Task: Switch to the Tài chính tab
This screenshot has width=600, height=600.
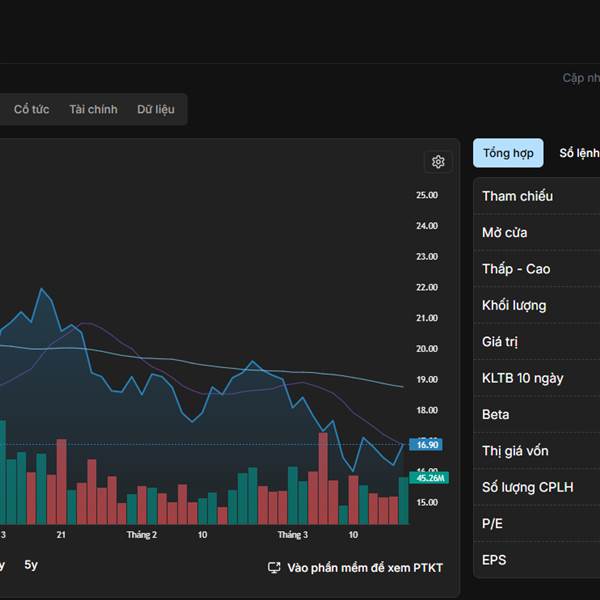Action: point(93,109)
